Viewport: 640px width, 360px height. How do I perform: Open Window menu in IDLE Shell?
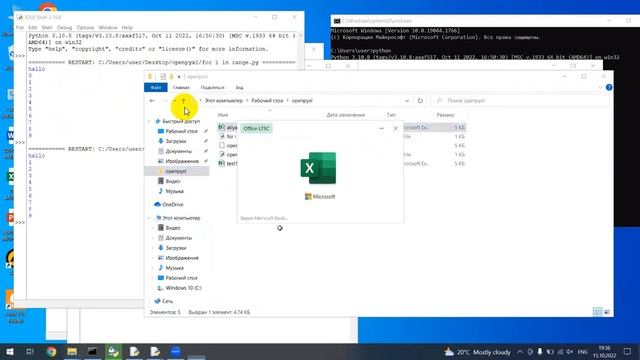tap(108, 27)
